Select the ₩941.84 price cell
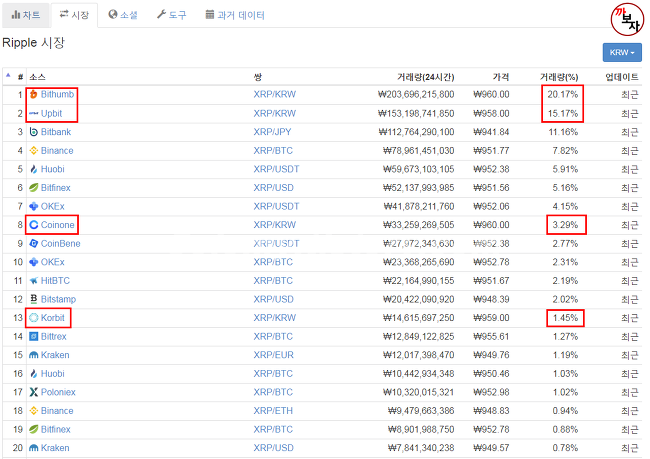The height and width of the screenshot is (459, 650). [491, 132]
